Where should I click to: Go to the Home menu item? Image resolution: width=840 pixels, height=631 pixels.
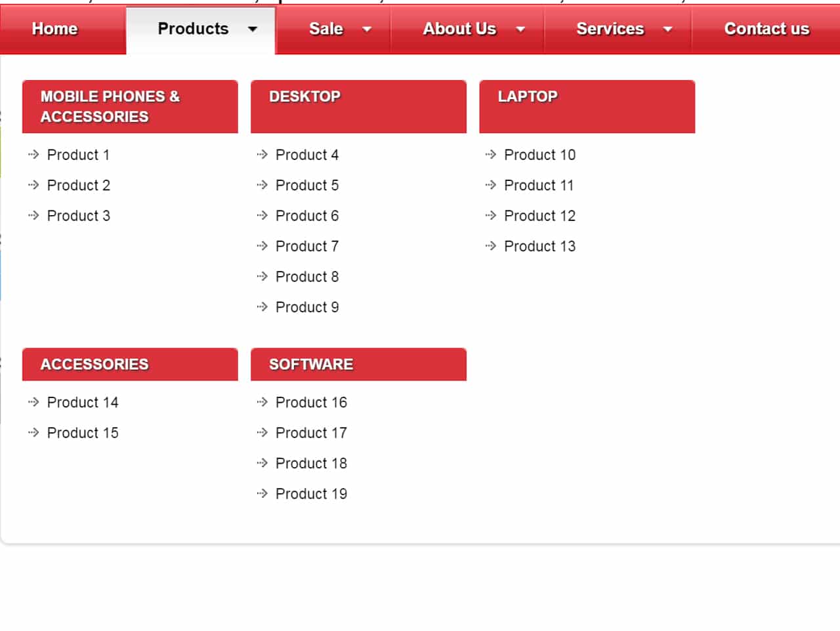[54, 29]
